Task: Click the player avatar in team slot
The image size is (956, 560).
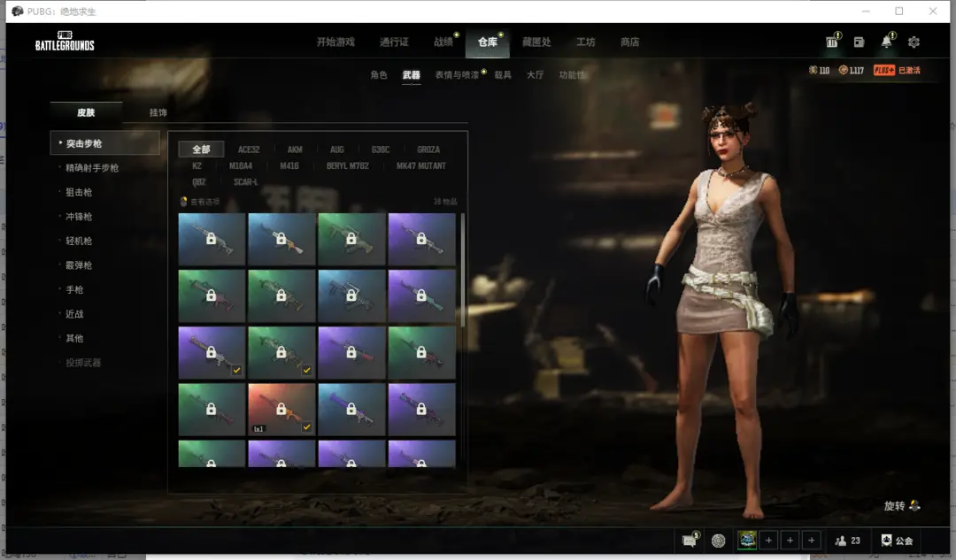Action: pyautogui.click(x=747, y=541)
